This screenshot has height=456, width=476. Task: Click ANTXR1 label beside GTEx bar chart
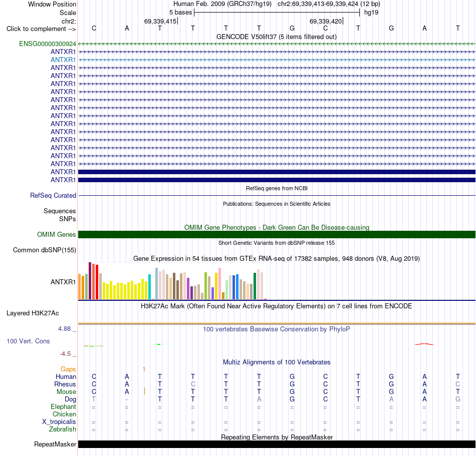[63, 282]
